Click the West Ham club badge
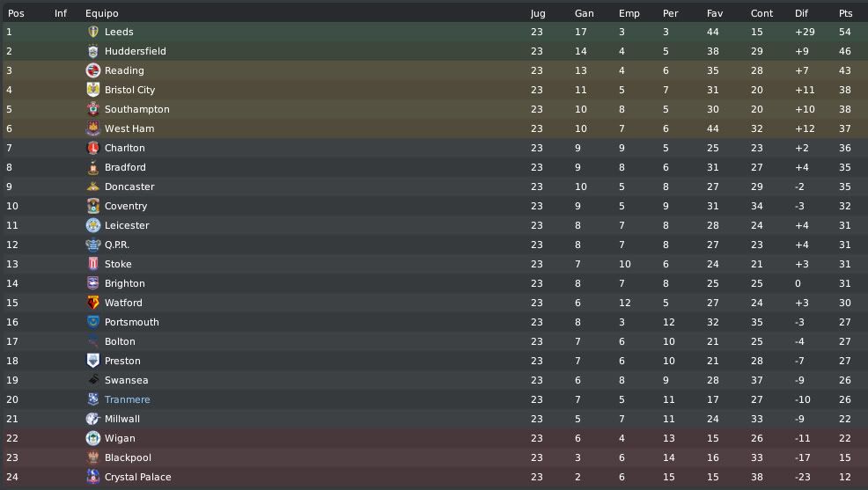868x490 pixels. click(x=93, y=128)
